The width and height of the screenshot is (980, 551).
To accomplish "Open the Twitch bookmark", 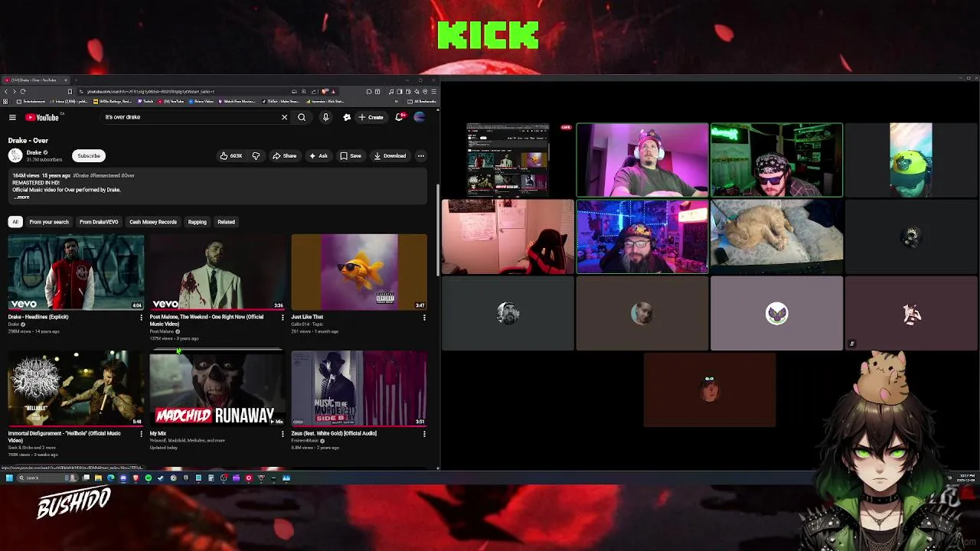I will coord(145,101).
